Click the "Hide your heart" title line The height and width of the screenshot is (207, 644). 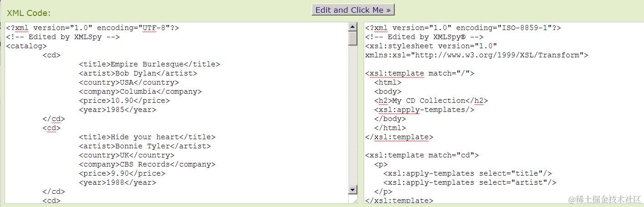[147, 137]
